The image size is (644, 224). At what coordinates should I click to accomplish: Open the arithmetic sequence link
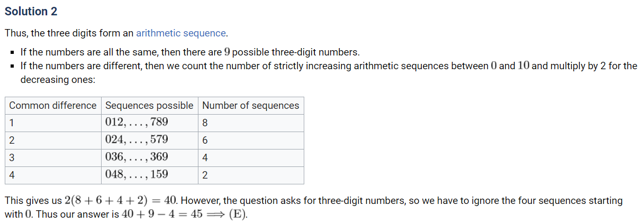[x=181, y=33]
